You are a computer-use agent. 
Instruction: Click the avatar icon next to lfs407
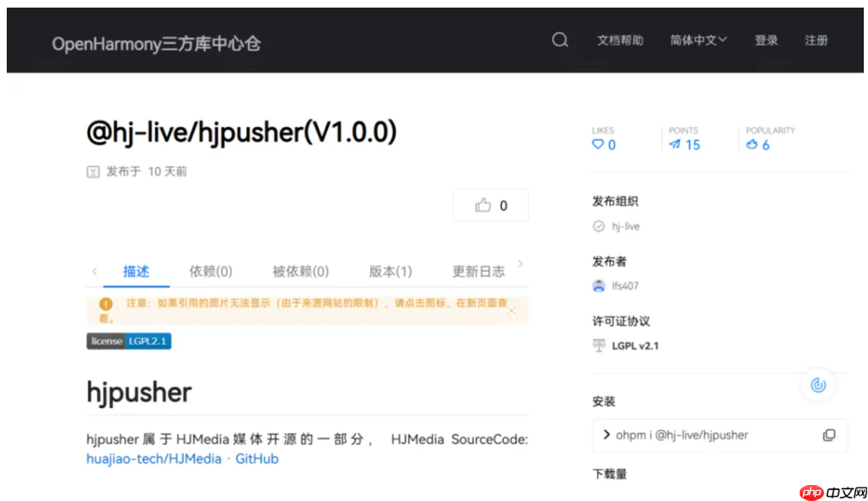point(597,286)
